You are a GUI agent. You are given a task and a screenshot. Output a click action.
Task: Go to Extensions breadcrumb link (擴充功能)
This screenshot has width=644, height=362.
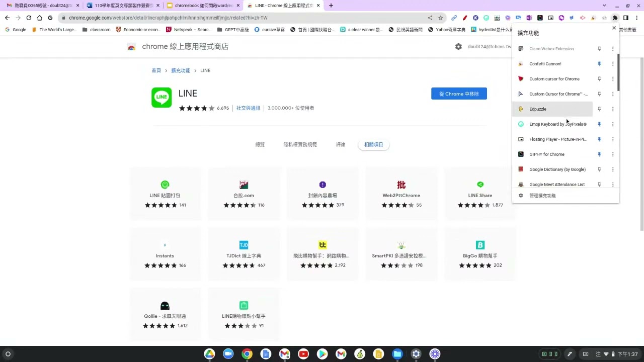point(181,70)
